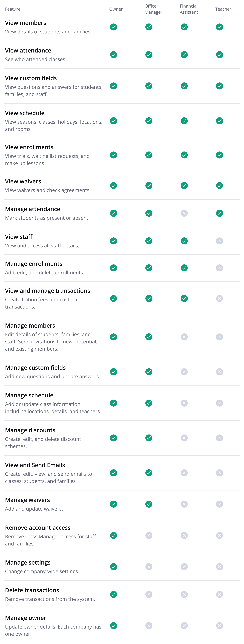The width and height of the screenshot is (244, 644).
Task: Click Teacher checkmark for View attendance
Action: pos(219,55)
